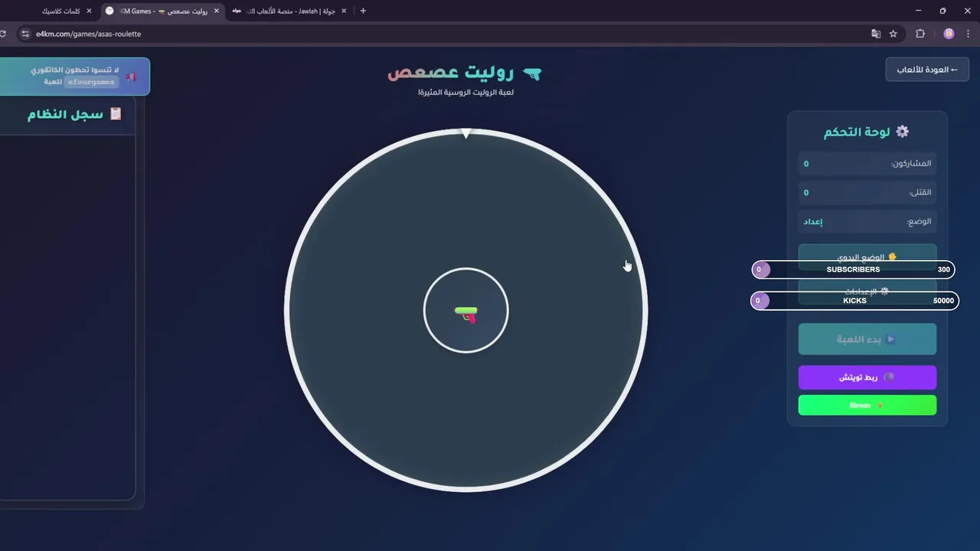
Task: View site information icon in the address bar
Action: coord(24,34)
